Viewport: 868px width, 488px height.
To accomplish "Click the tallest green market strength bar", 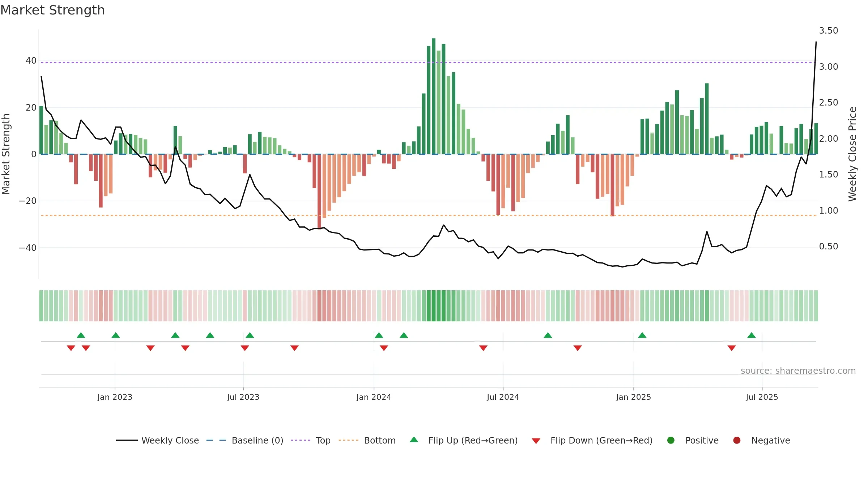I will pos(434,96).
